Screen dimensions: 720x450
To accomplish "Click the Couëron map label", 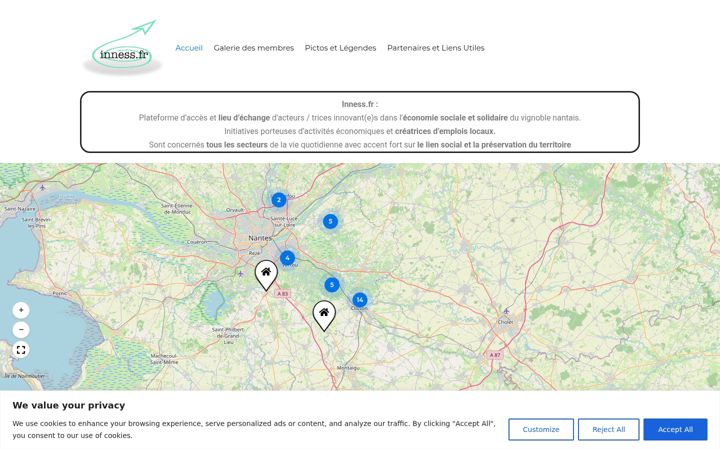I will 197,242.
